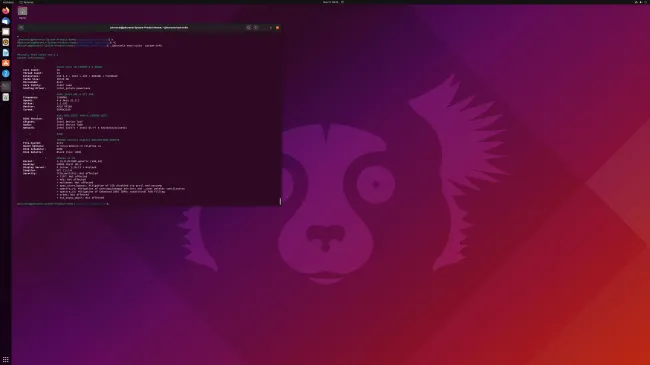
Task: Launch Thunderbird mail from the dock
Action: click(6, 21)
